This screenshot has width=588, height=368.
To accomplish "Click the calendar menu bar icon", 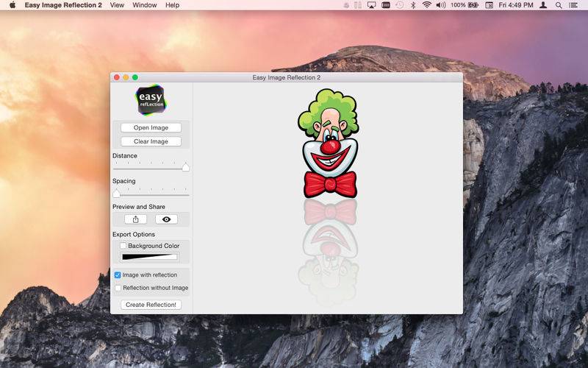I will click(x=489, y=5).
